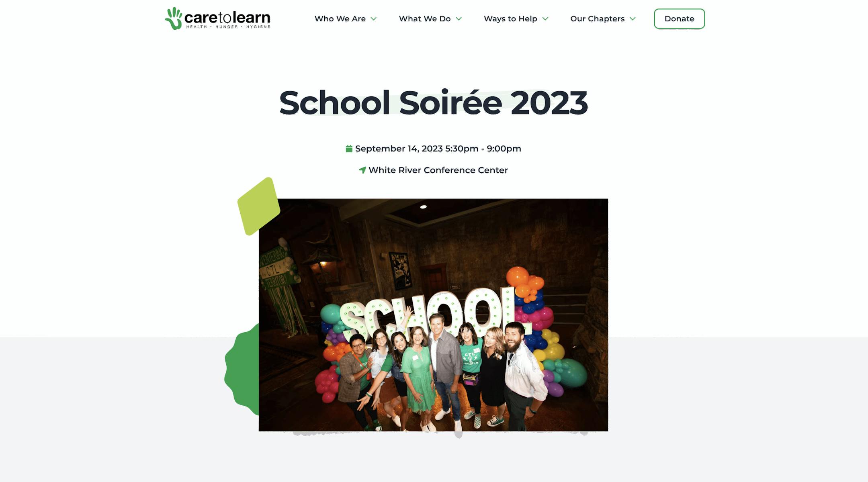Open the Ways to Help menu
The width and height of the screenshot is (868, 482).
tap(510, 19)
